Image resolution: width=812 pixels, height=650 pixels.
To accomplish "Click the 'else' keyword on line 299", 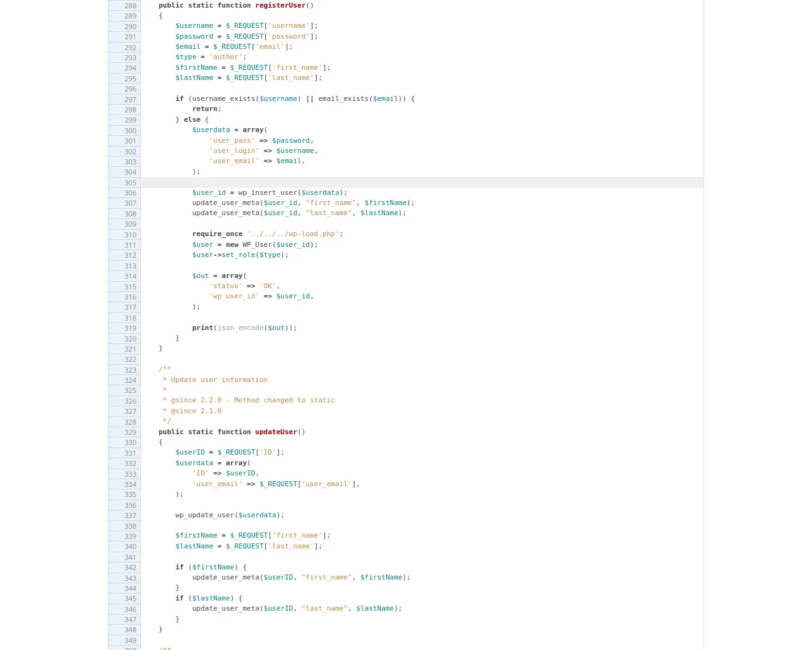I will point(192,120).
